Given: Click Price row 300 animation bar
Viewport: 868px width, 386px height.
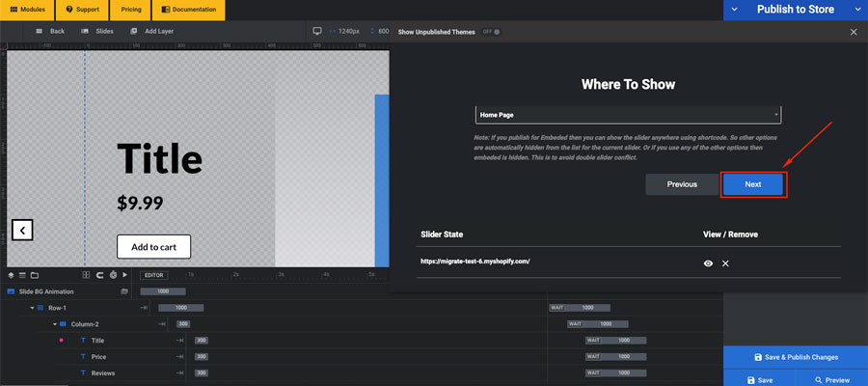Looking at the screenshot, I should point(202,357).
